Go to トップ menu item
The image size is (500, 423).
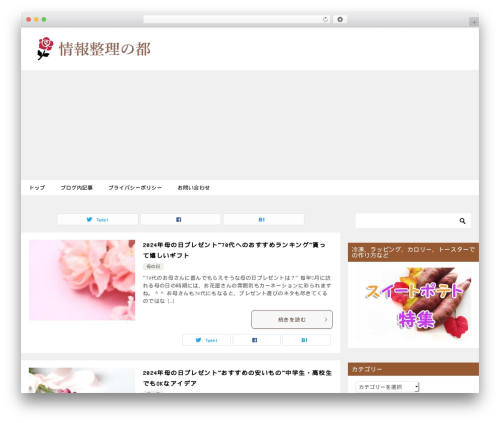coord(37,188)
